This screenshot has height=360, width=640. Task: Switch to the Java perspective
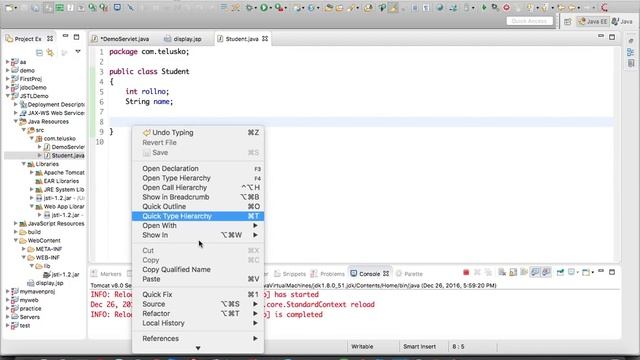tap(622, 22)
